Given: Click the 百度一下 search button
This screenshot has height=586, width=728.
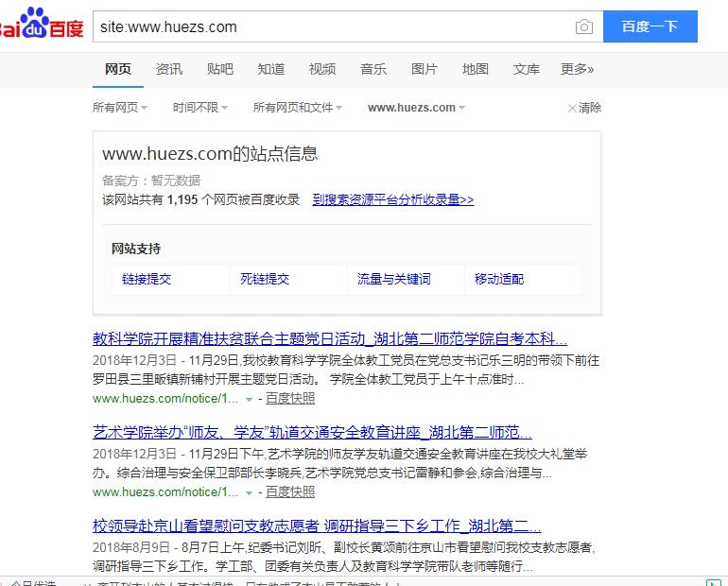Looking at the screenshot, I should pyautogui.click(x=650, y=26).
